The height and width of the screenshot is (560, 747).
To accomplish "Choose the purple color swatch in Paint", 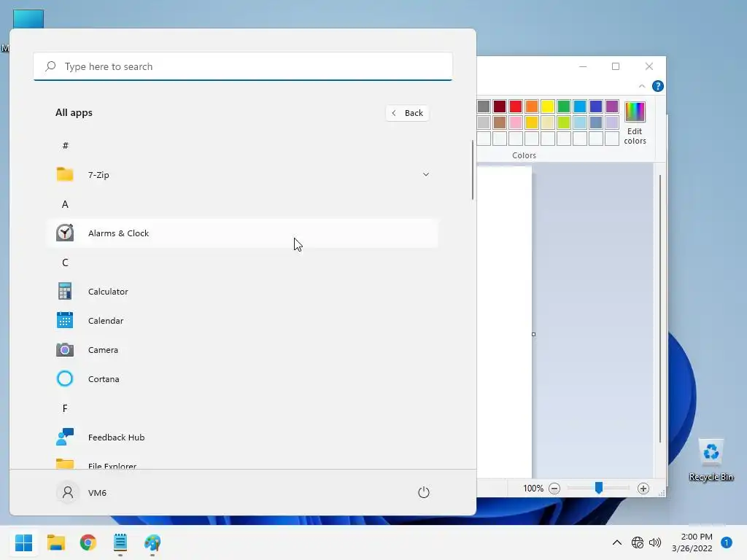I will coord(612,106).
